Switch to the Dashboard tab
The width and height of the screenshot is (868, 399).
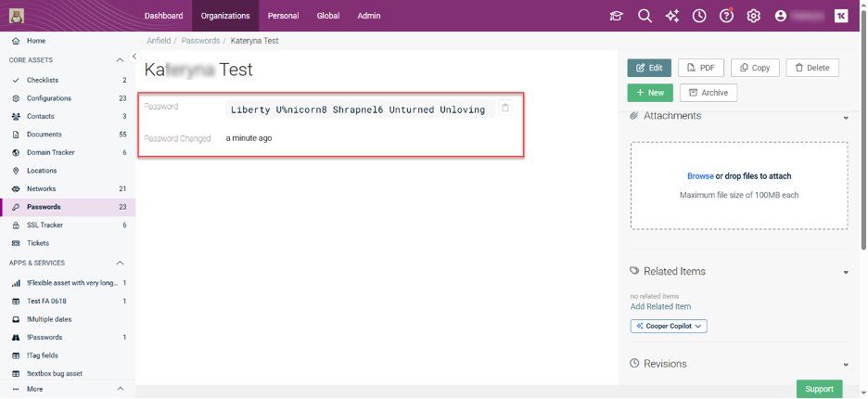point(163,16)
